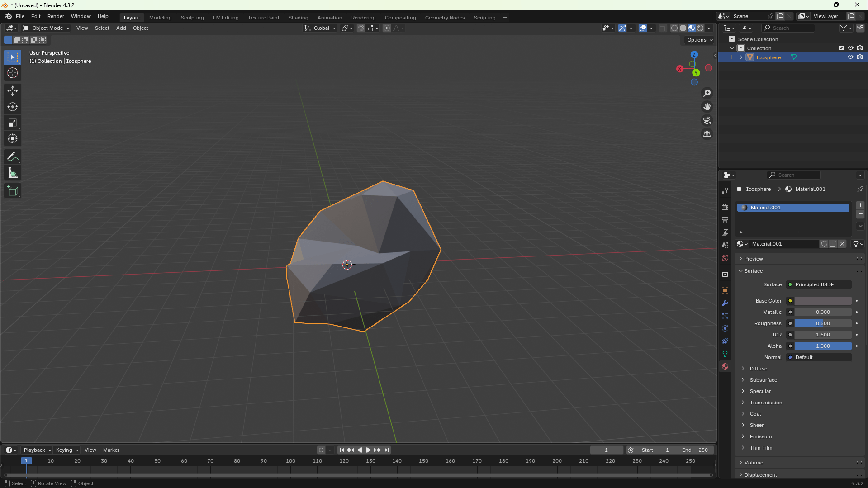Hide Collection in viewport eye icon
The image size is (868, 488).
tap(850, 48)
